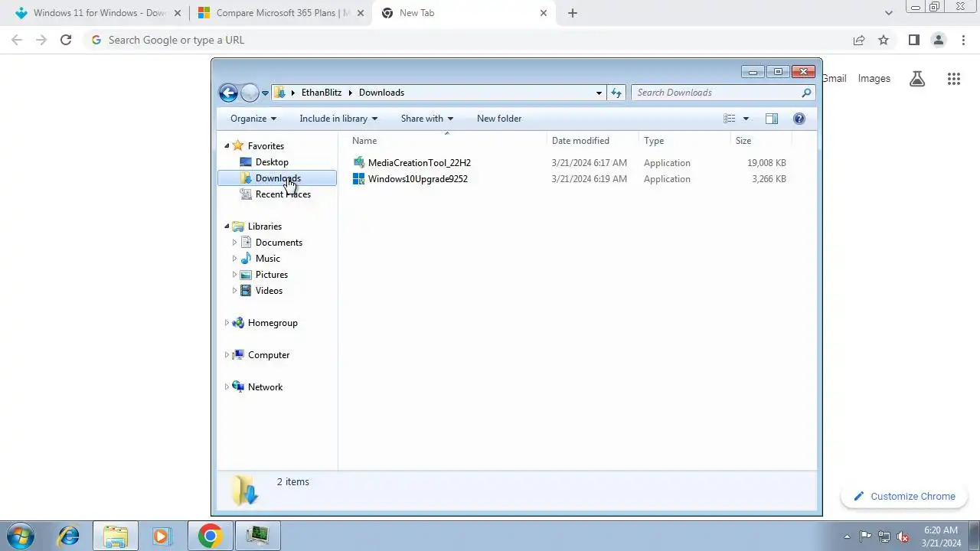Select Recent Places in Favorites

click(x=283, y=194)
